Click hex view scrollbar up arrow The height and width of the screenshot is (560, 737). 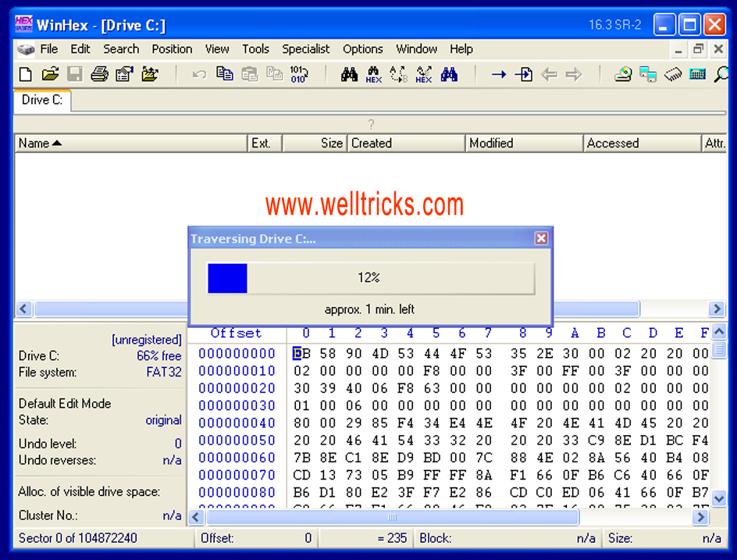pos(719,332)
